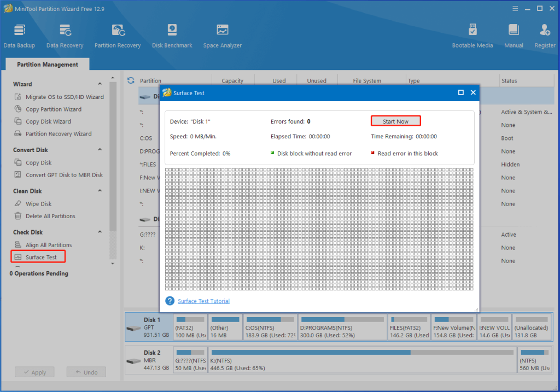Image resolution: width=560 pixels, height=392 pixels.
Task: Sort by Partition column header
Action: pos(150,81)
